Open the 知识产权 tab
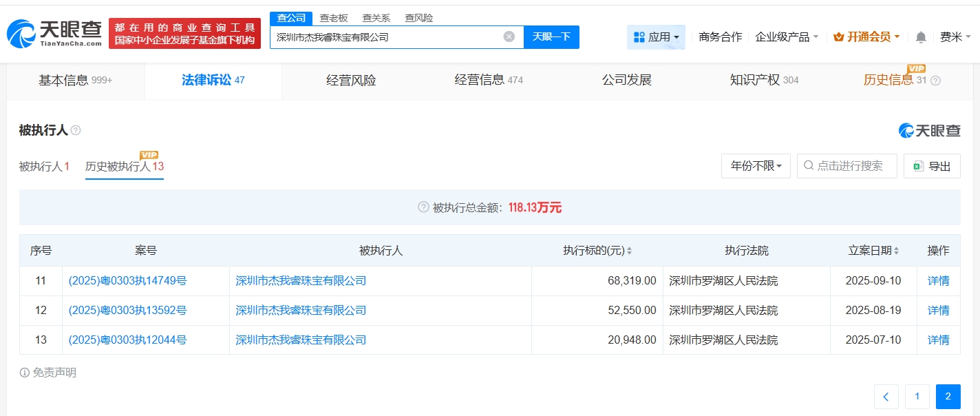This screenshot has width=980, height=416. 764,81
